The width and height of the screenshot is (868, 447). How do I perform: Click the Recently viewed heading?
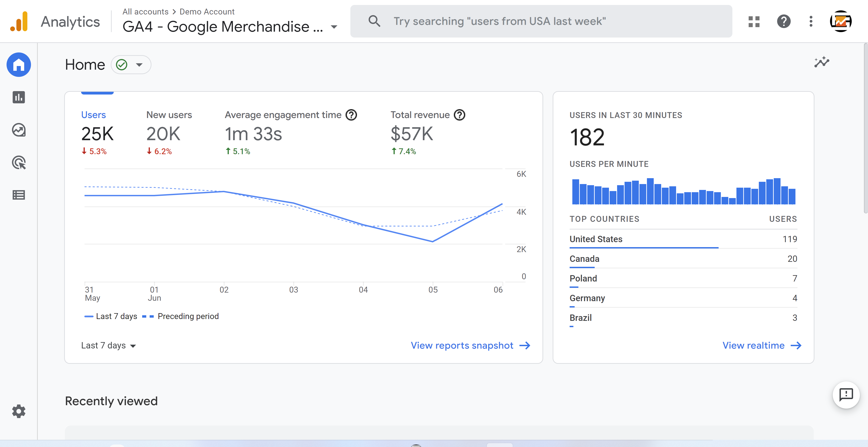tap(111, 401)
